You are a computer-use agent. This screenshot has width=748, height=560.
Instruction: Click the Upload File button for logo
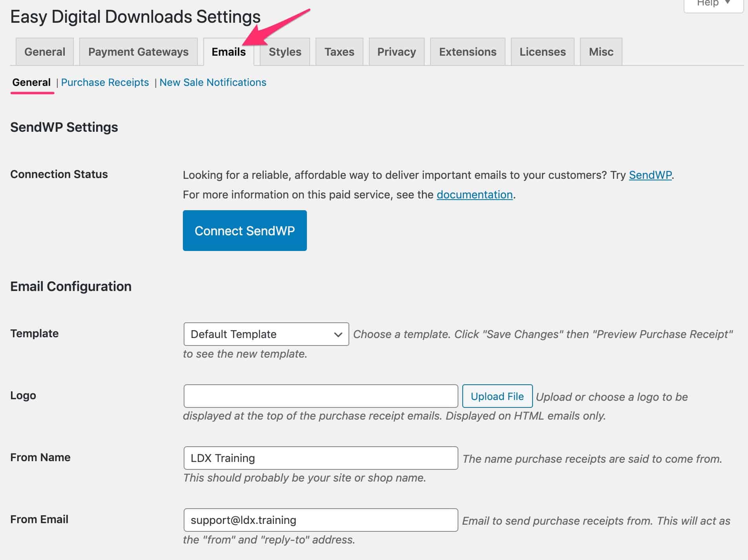tap(497, 396)
